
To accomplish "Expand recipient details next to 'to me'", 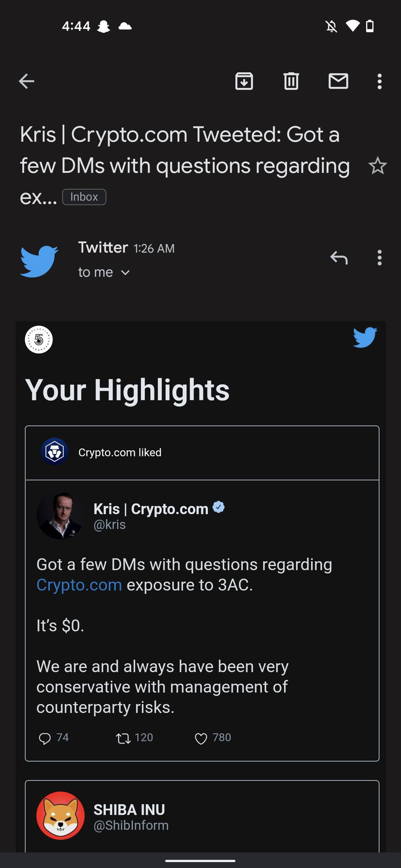I will pyautogui.click(x=125, y=273).
